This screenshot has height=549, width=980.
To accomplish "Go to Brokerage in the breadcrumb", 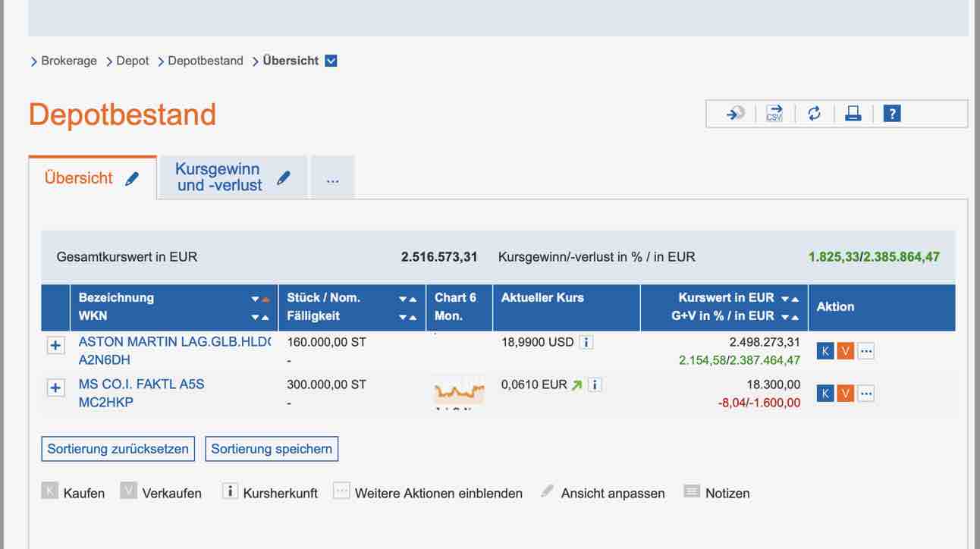I will pos(69,61).
